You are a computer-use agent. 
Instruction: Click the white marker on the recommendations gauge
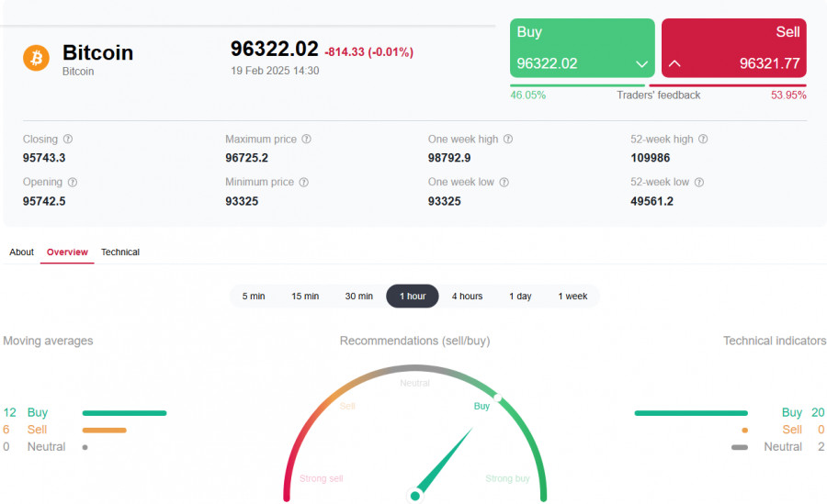click(x=498, y=398)
